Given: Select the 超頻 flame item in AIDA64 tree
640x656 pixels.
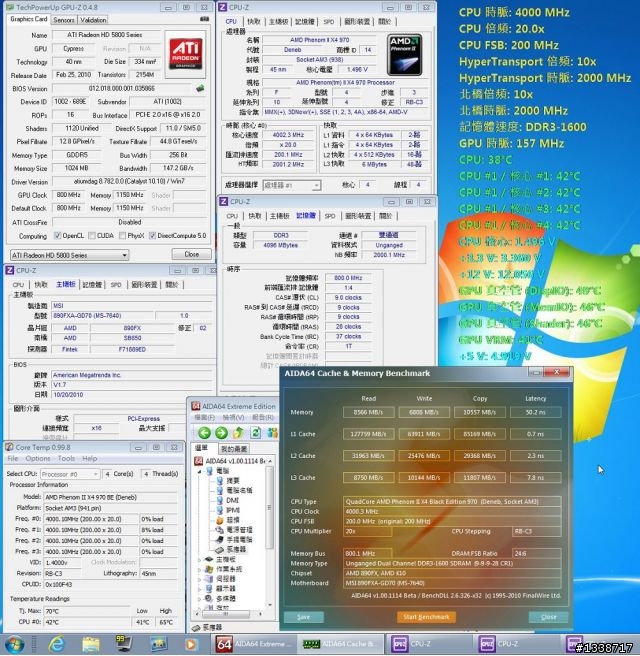Looking at the screenshot, I should click(228, 520).
